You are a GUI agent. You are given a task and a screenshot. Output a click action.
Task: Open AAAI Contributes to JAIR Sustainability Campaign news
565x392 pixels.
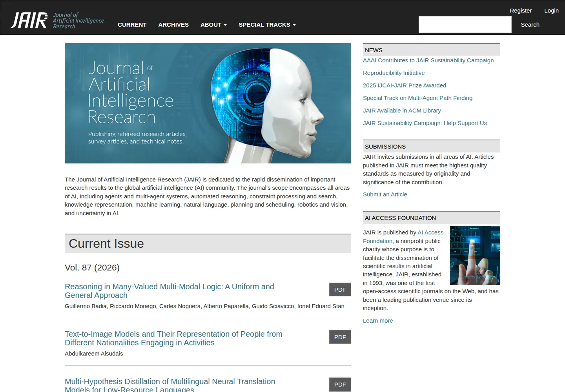[428, 60]
